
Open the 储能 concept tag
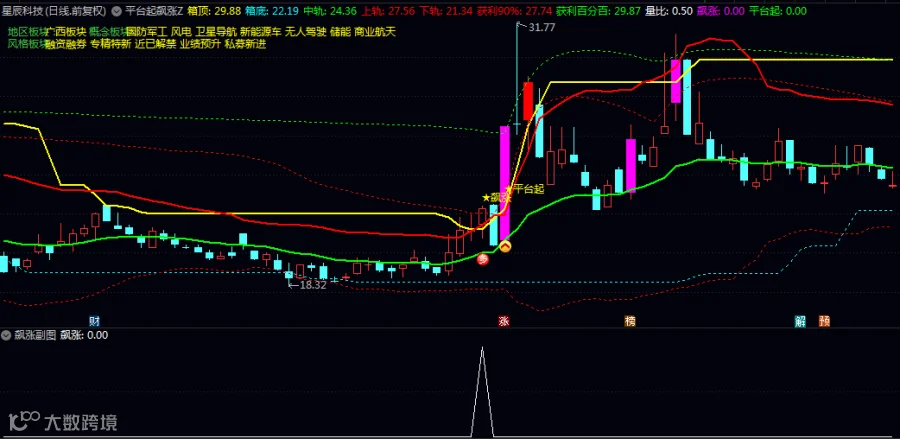click(x=340, y=32)
